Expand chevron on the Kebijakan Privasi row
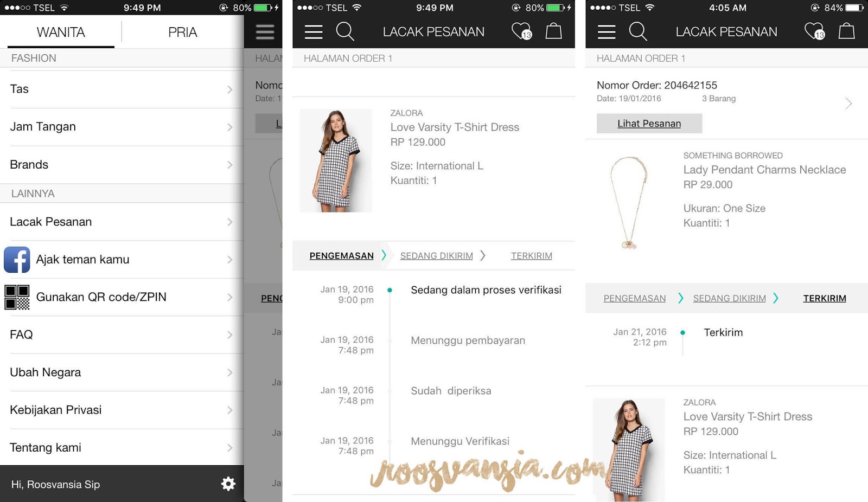 pyautogui.click(x=230, y=410)
